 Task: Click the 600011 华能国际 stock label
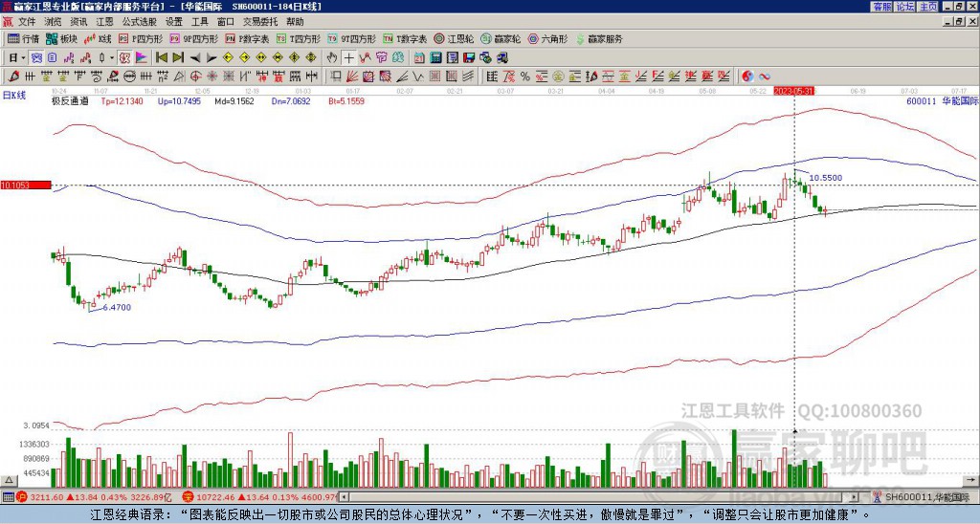(942, 100)
